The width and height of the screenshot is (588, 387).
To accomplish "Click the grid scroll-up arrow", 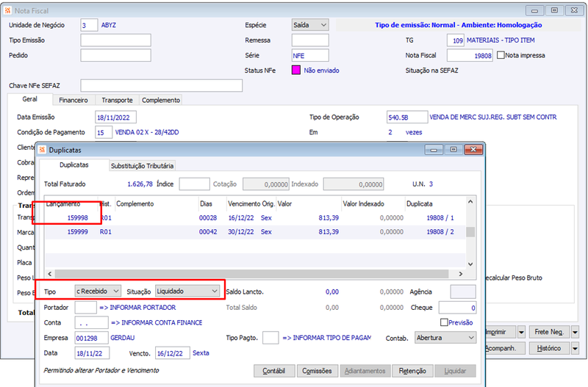I will tap(470, 202).
